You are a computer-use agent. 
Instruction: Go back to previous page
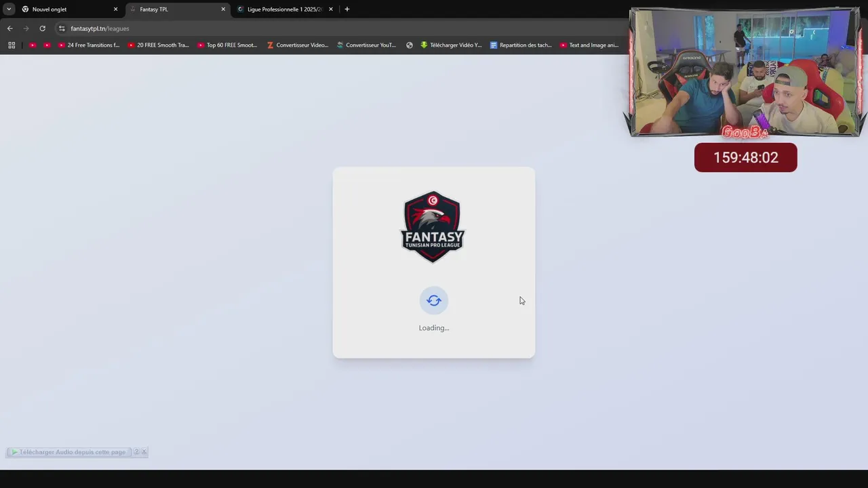coord(9,28)
